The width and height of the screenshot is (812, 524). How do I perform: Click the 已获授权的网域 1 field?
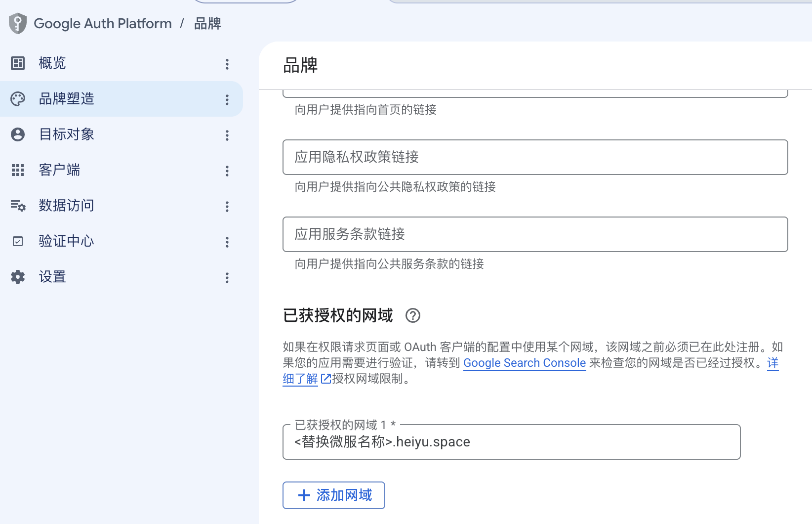512,442
